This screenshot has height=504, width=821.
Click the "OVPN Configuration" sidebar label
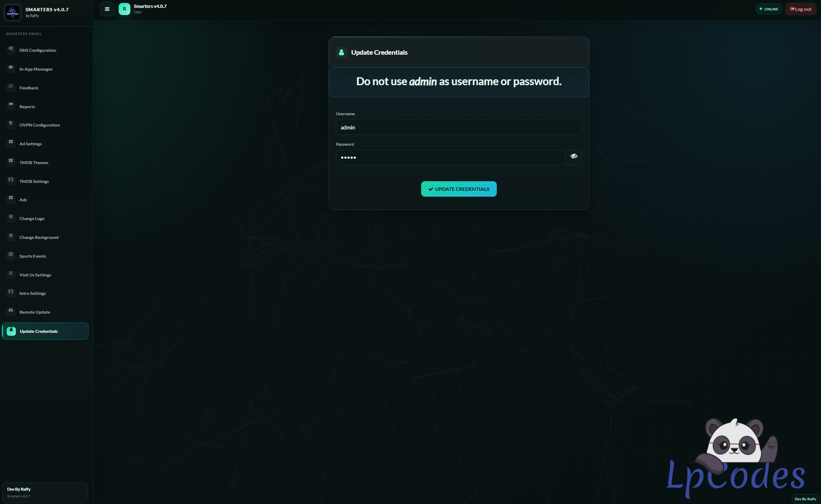coord(40,125)
